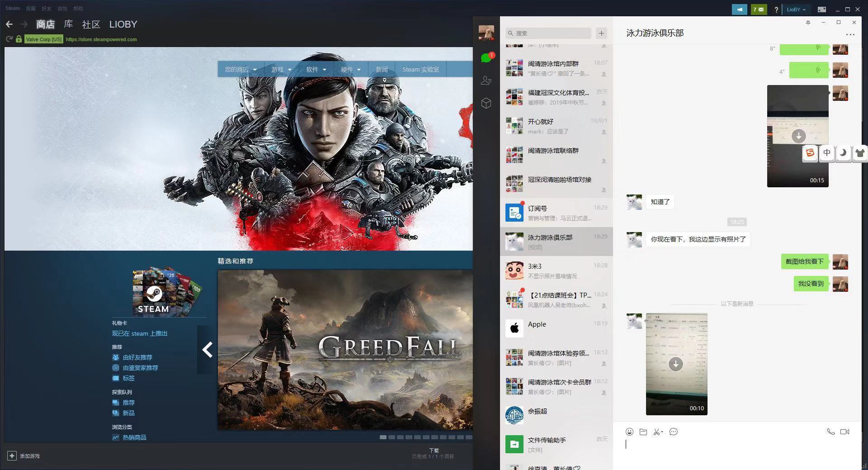
Task: Open Steam help question mark
Action: 776,9
